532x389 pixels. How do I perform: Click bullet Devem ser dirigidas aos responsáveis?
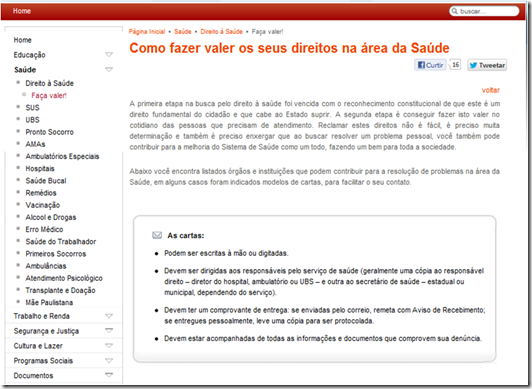tap(324, 281)
